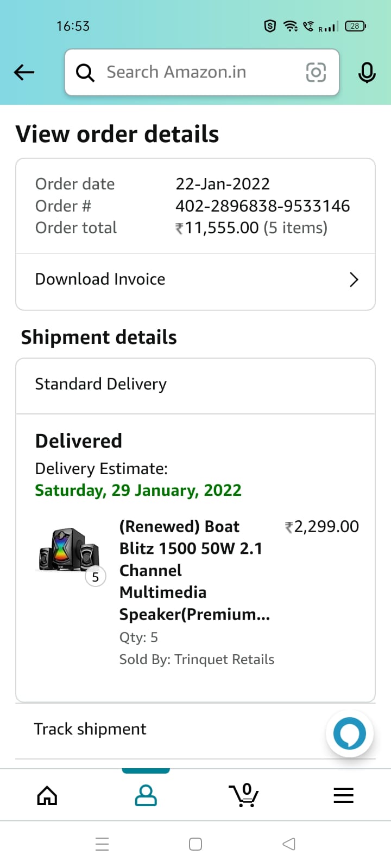
Task: Tap the microphone voice search icon
Action: [x=367, y=72]
